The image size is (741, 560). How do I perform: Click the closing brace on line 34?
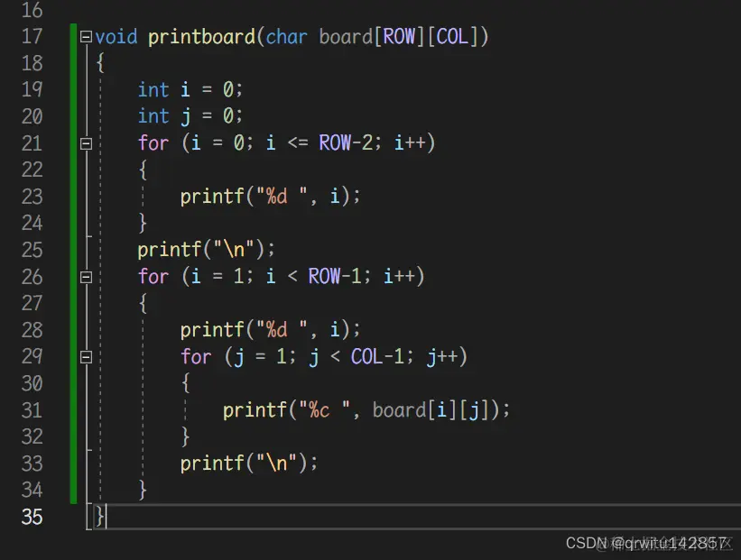(143, 490)
